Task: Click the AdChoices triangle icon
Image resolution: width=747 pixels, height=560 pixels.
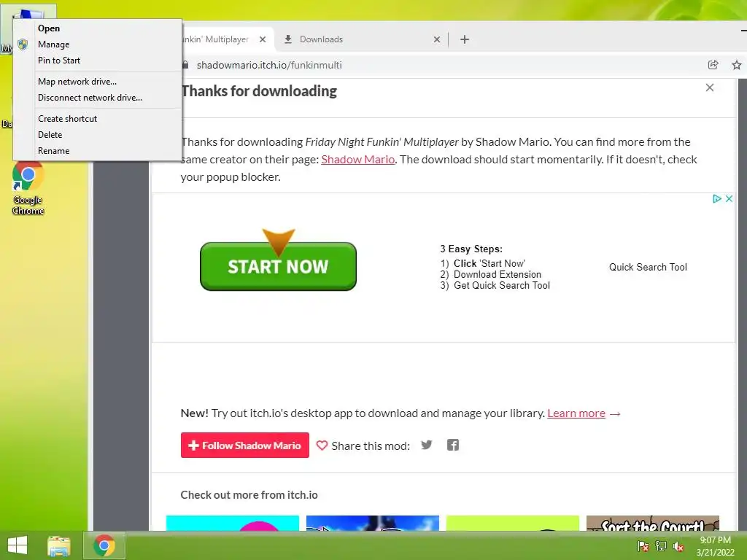Action: click(x=717, y=198)
